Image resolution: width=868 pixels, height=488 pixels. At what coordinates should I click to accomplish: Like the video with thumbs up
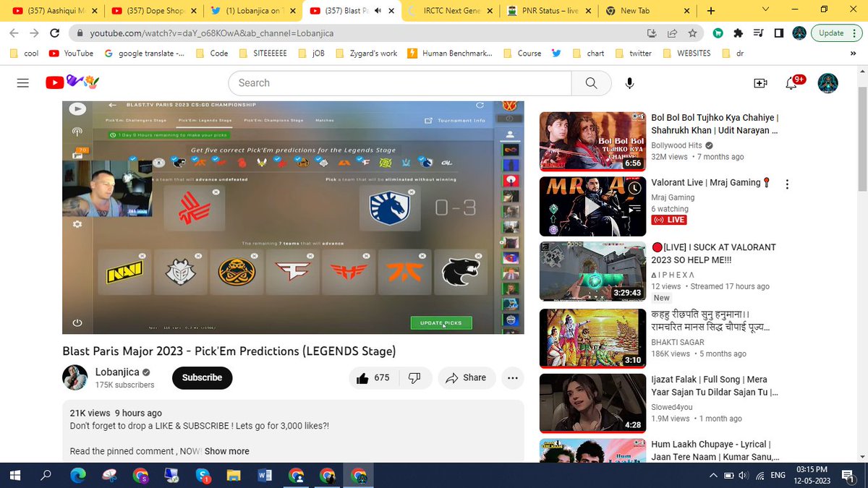373,377
